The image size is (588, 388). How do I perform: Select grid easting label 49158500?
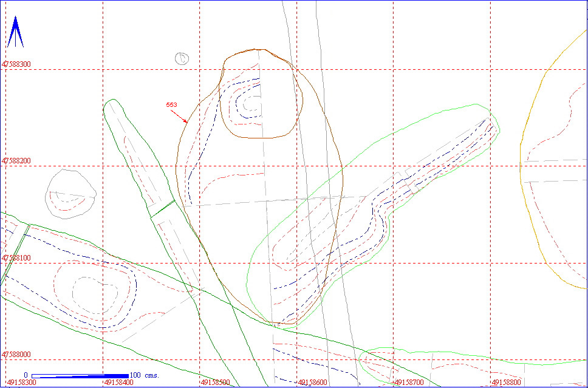[x=215, y=383]
